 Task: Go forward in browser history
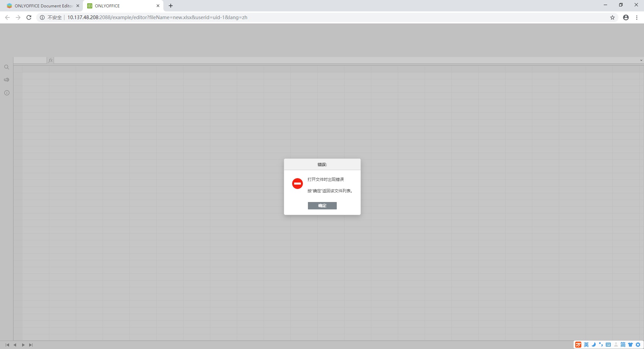coord(18,17)
